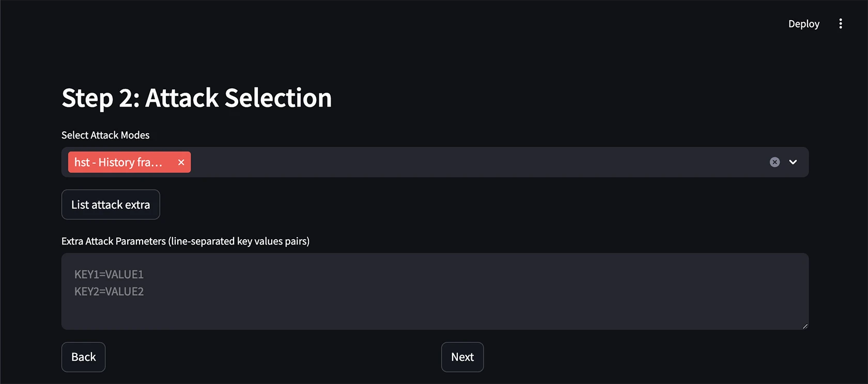Click Deploy in the top app bar
The height and width of the screenshot is (384, 868).
[x=803, y=23]
